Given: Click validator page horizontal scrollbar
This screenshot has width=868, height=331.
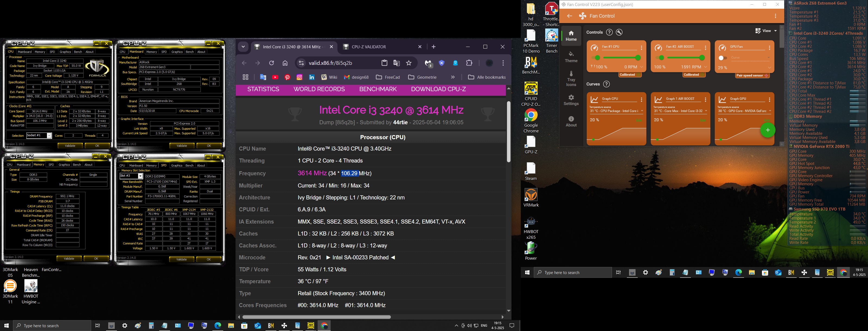Looking at the screenshot, I should [317, 317].
